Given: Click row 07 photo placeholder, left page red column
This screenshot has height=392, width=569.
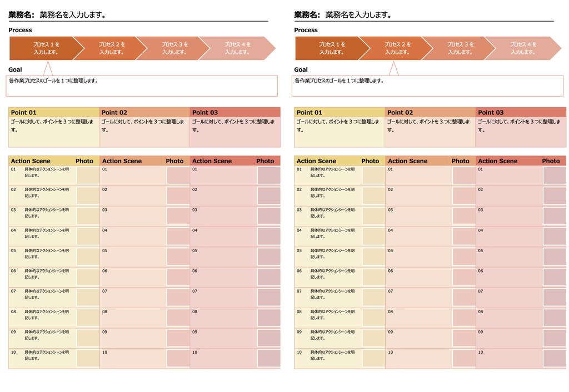Looking at the screenshot, I should [x=268, y=298].
